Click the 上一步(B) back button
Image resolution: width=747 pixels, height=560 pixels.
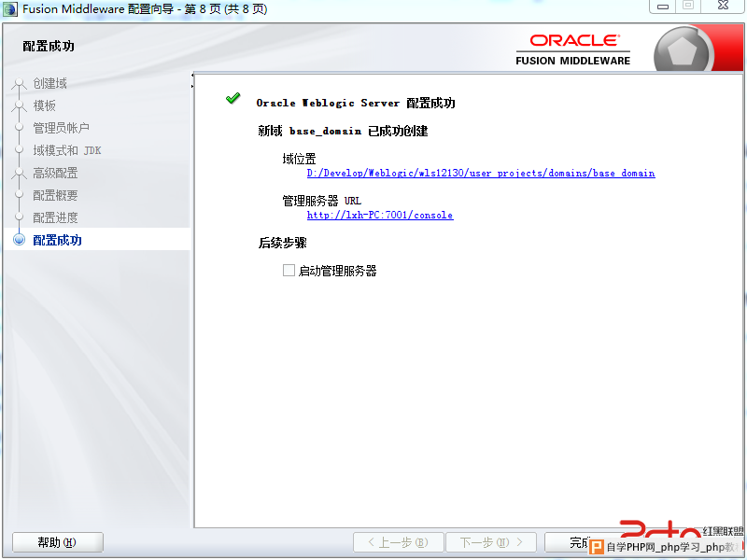399,542
